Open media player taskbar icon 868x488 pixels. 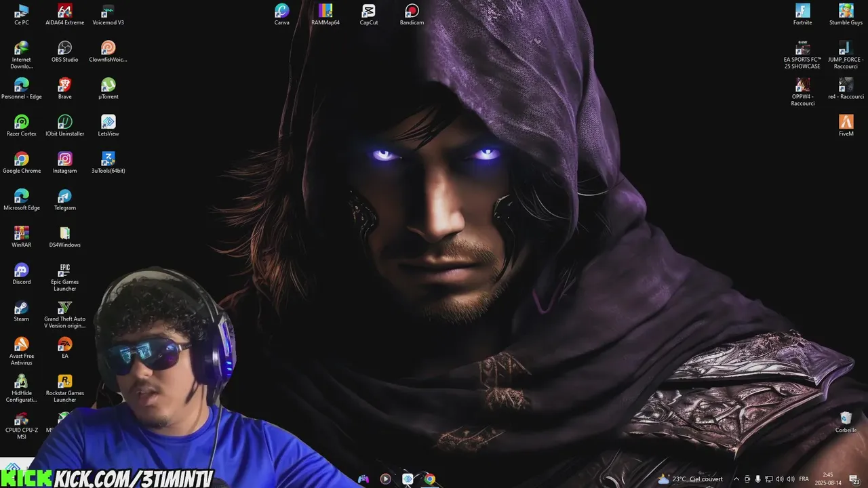click(x=385, y=479)
